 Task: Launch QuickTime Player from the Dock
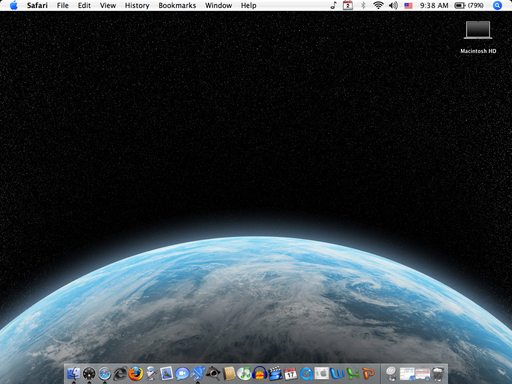pyautogui.click(x=306, y=373)
